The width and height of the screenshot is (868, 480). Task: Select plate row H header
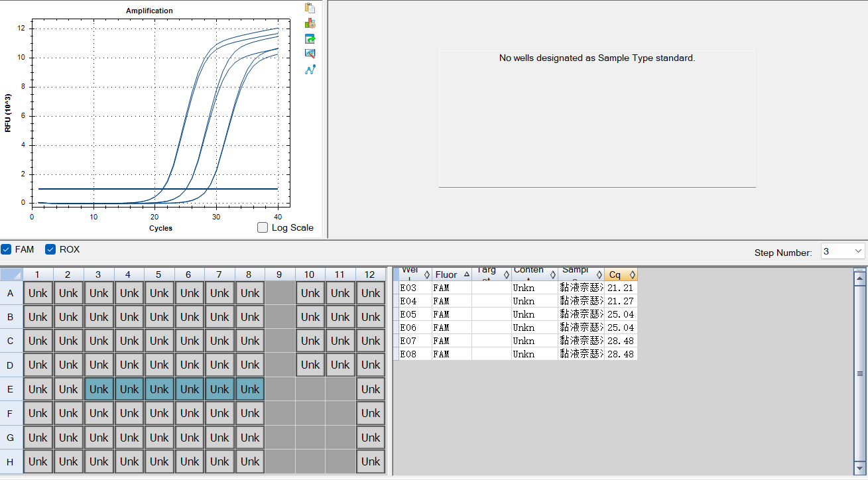tap(11, 461)
